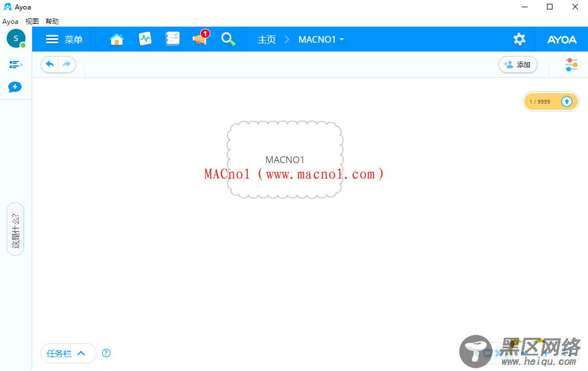Expand the MACNO1 breadcrumb dropdown
The height and width of the screenshot is (371, 588).
321,39
